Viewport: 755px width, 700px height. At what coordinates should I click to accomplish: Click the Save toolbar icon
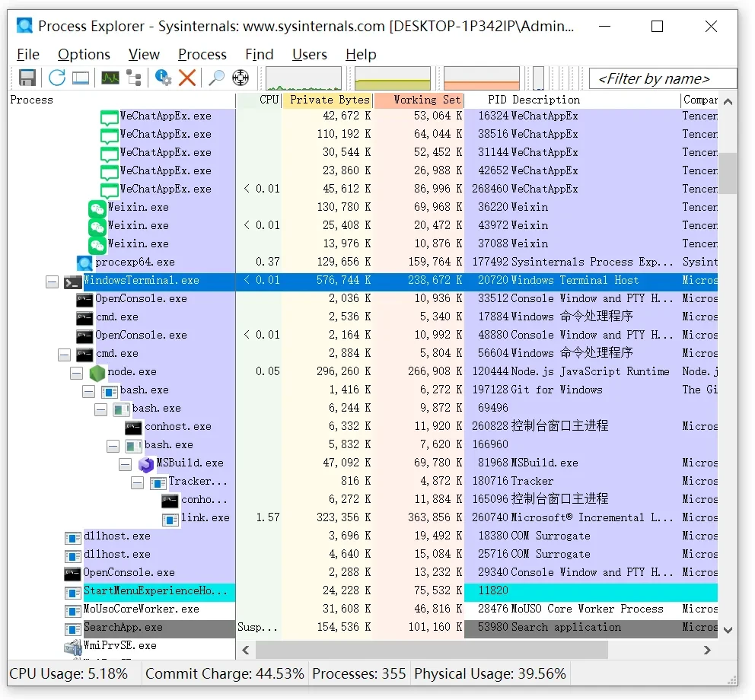27,78
